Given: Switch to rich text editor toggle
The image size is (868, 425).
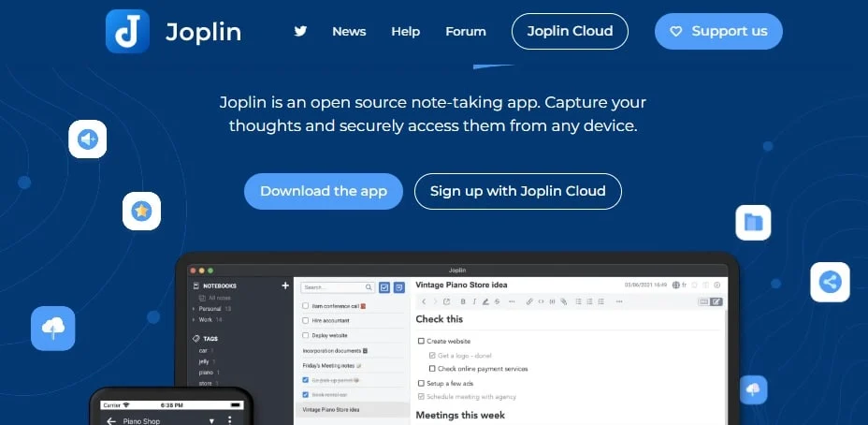Looking at the screenshot, I should click(x=716, y=301).
